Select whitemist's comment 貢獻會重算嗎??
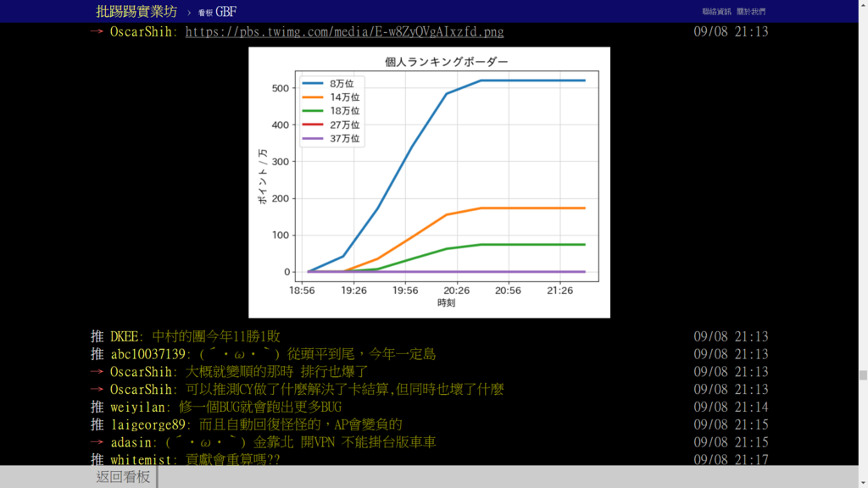This screenshot has width=868, height=488. tap(232, 460)
